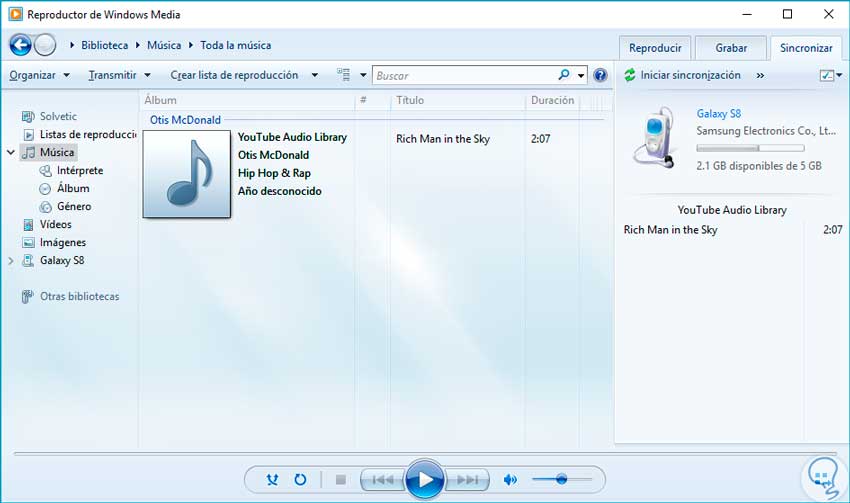Open the view options dropdown arrow
Viewport: 850px width, 503px height.
[x=363, y=75]
